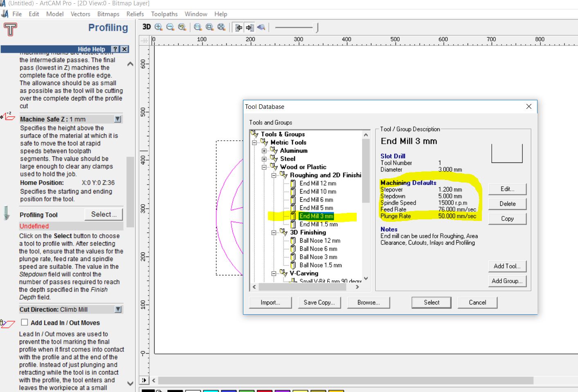Viewport: 578px width, 392px height.
Task: Click the Zoom Out magnifier icon
Action: coord(170,27)
